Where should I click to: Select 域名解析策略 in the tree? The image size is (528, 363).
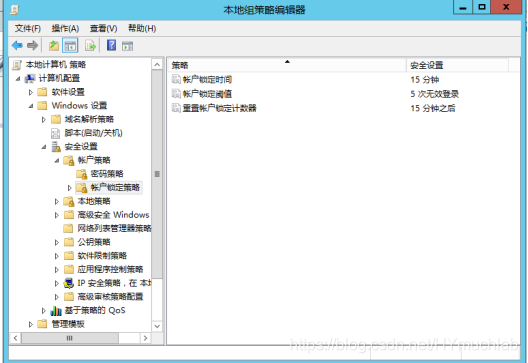pyautogui.click(x=89, y=119)
